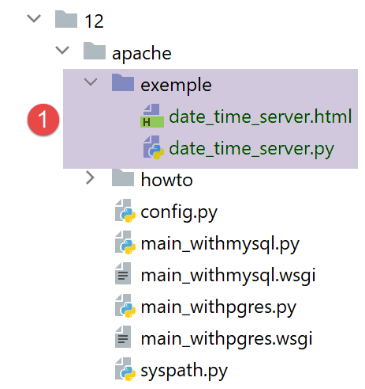Open file main_withmysql.py

click(220, 244)
